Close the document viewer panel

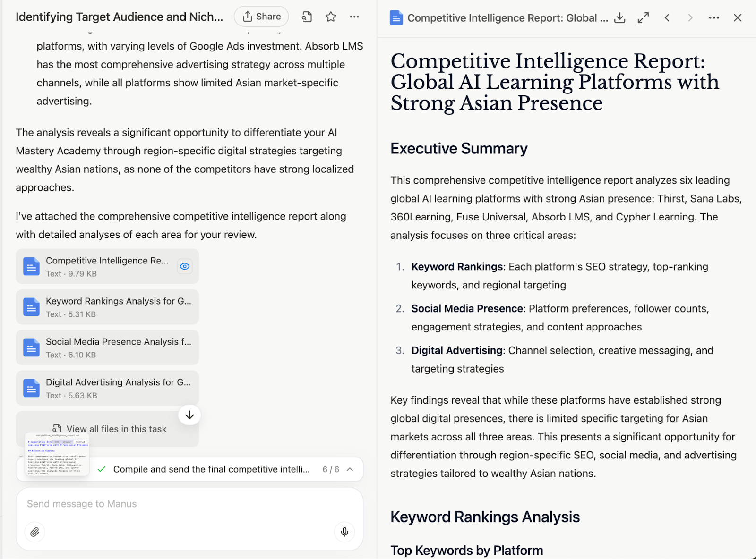point(738,18)
